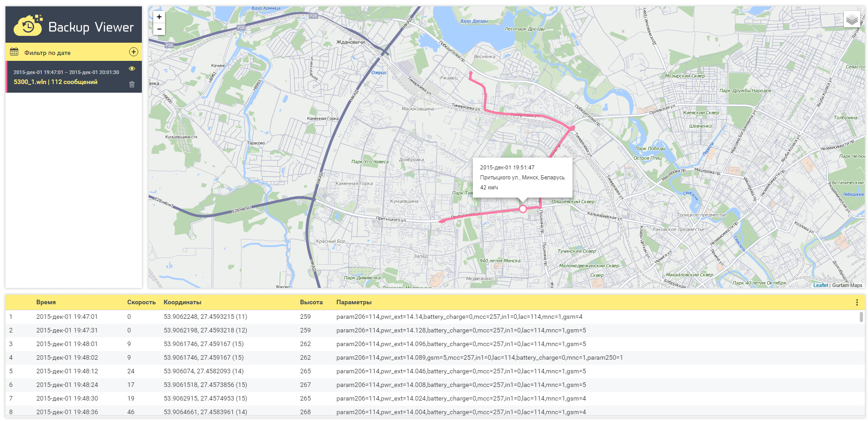Delete the 5300_1.wln file with trash icon
The width and height of the screenshot is (868, 421).
132,84
